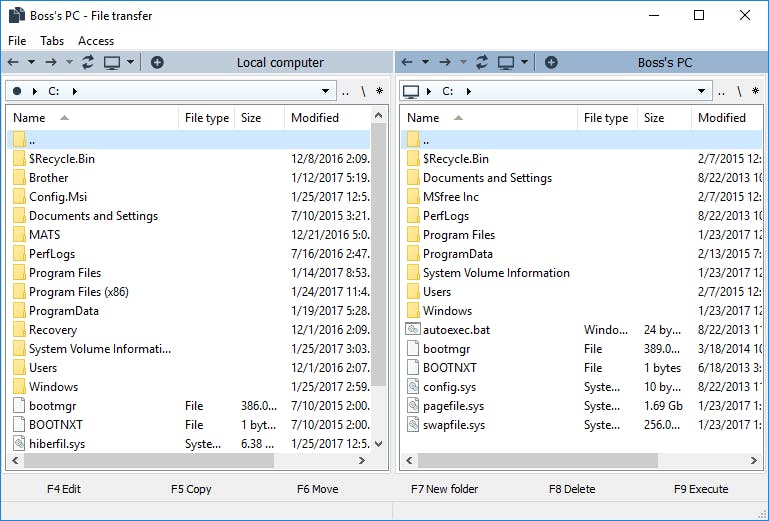Click asterisk bookmark button in Local path bar

click(x=380, y=91)
